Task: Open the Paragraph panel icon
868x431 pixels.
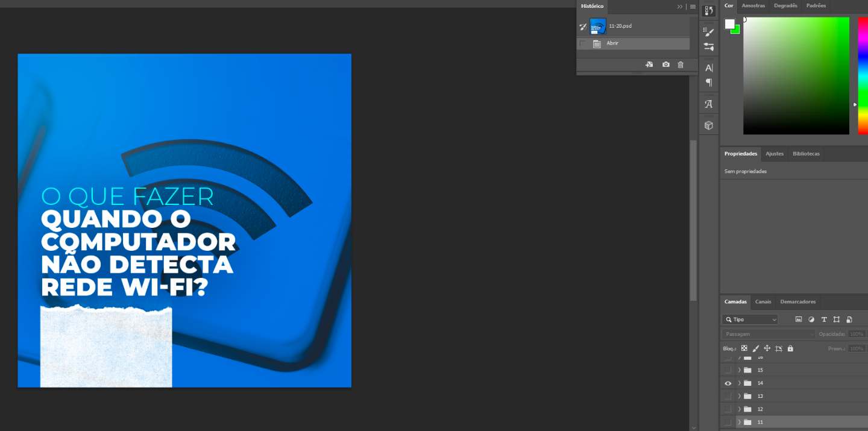Action: [709, 83]
